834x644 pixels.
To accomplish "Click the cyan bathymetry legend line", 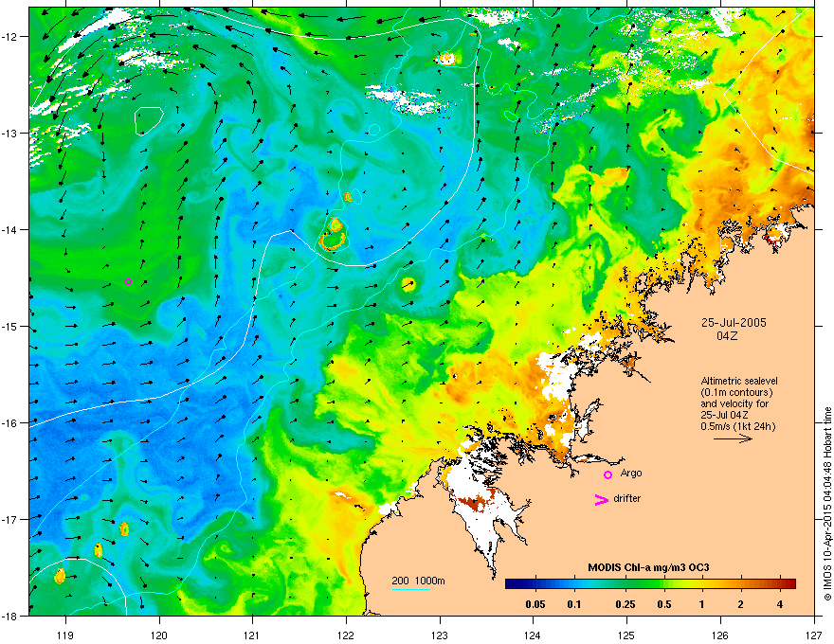I will tap(410, 589).
